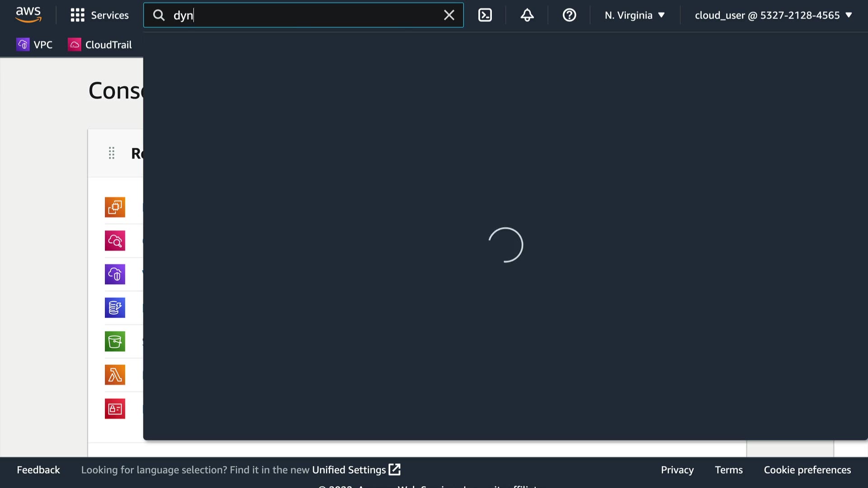Expand the N. Virginia region dropdown
Viewport: 868px width, 488px height.
click(x=635, y=15)
